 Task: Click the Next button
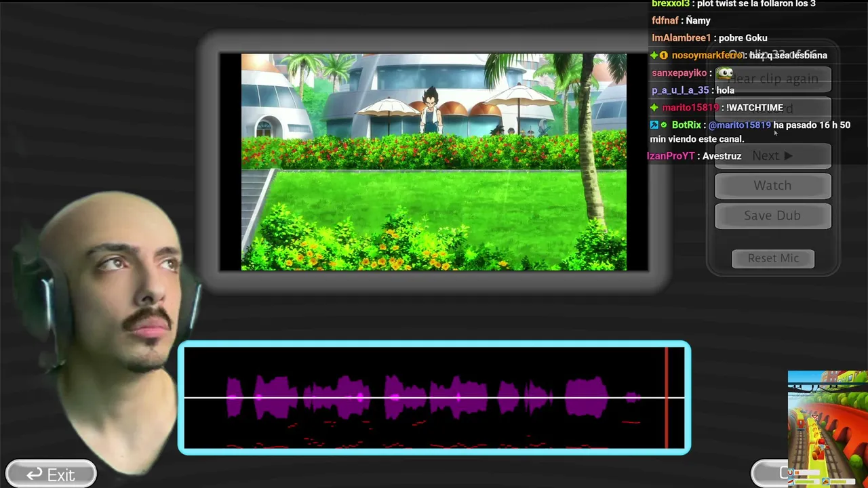coord(773,156)
